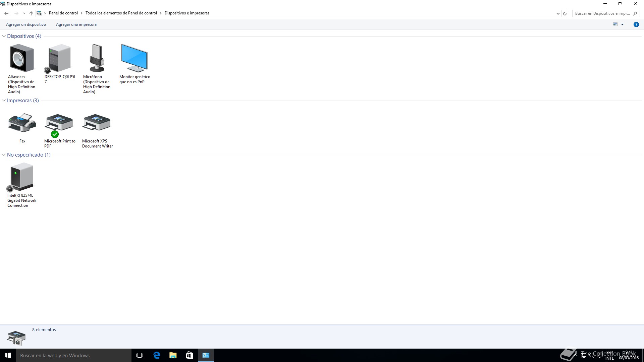The width and height of the screenshot is (644, 362).
Task: Click Agregar una impresora
Action: 76,24
